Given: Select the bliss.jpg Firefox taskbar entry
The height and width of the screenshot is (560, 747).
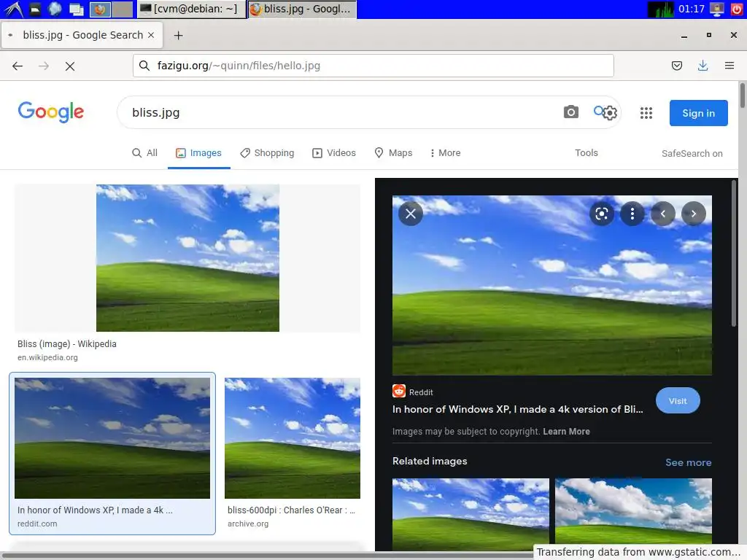Looking at the screenshot, I should tap(302, 9).
